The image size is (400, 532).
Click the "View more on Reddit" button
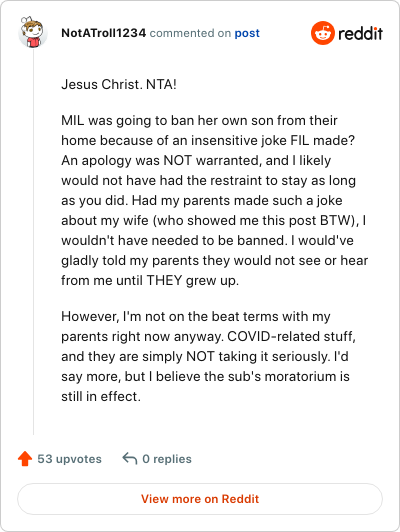200,499
